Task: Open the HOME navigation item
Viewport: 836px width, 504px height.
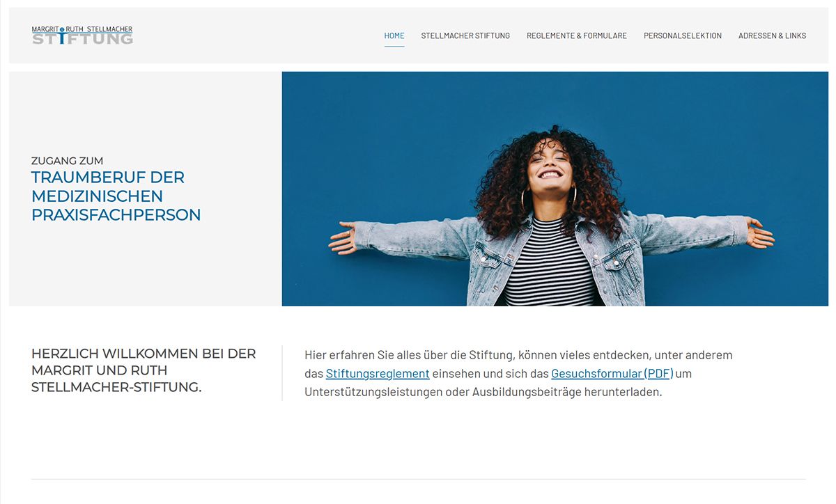Action: [394, 36]
